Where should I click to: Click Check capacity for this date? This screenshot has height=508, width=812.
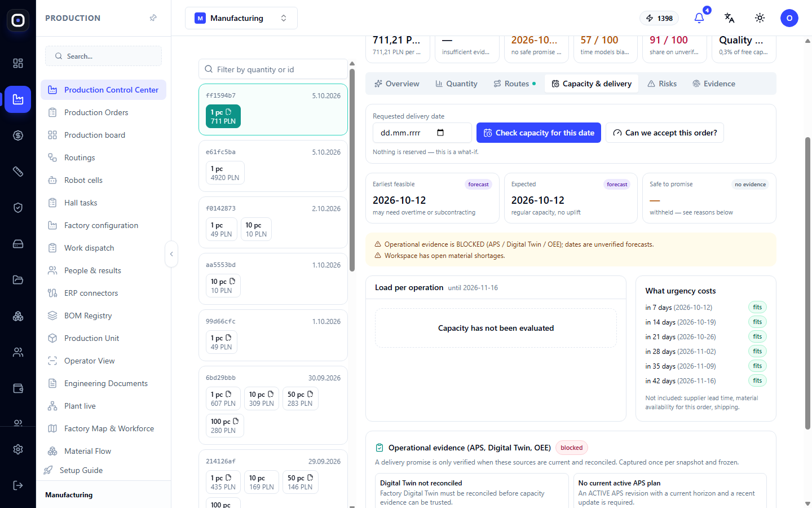click(x=539, y=133)
